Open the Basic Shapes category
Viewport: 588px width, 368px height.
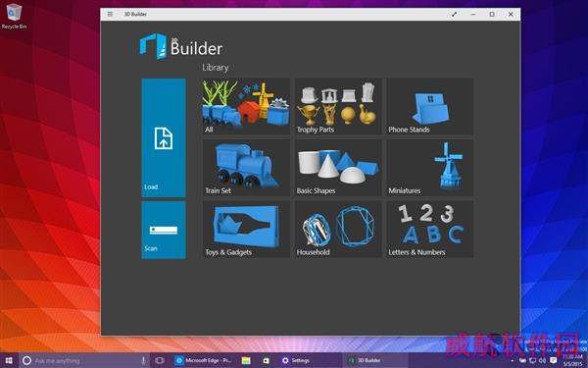click(338, 168)
